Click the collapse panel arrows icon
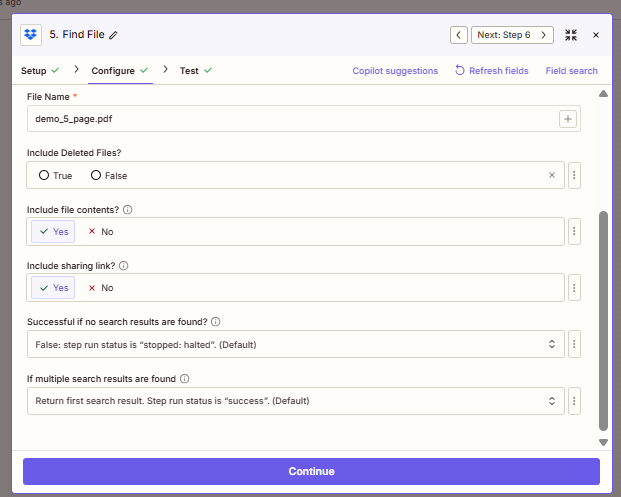The height and width of the screenshot is (497, 621). [x=571, y=35]
